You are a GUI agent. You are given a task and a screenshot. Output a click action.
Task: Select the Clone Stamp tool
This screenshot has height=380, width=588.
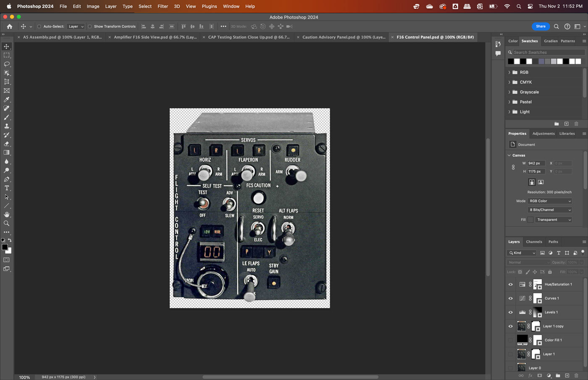click(7, 126)
